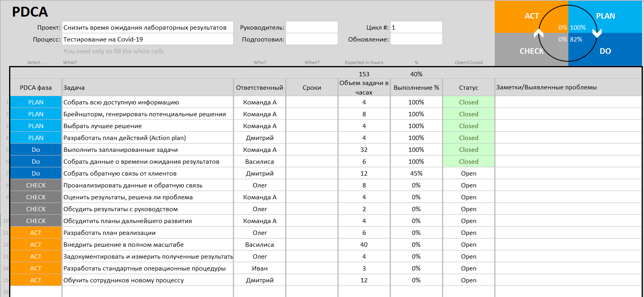Select the empty Обновление input cell
644x297 pixels.
[416, 39]
